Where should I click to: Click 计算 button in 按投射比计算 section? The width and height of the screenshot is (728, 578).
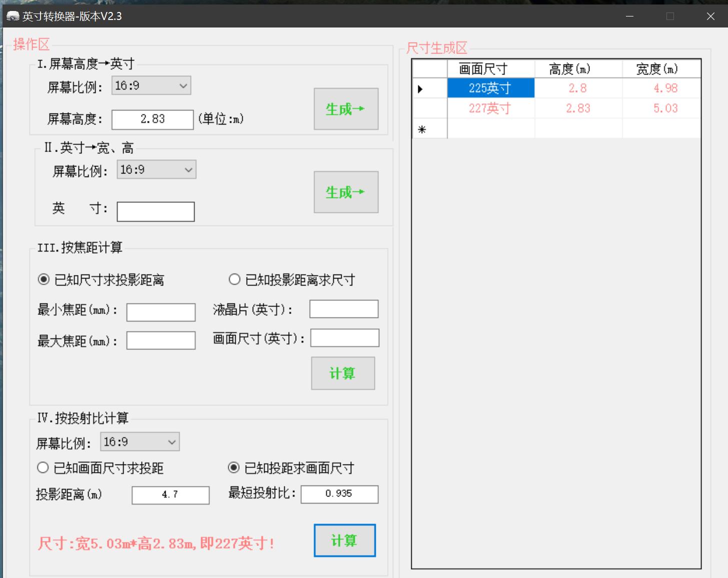click(345, 540)
